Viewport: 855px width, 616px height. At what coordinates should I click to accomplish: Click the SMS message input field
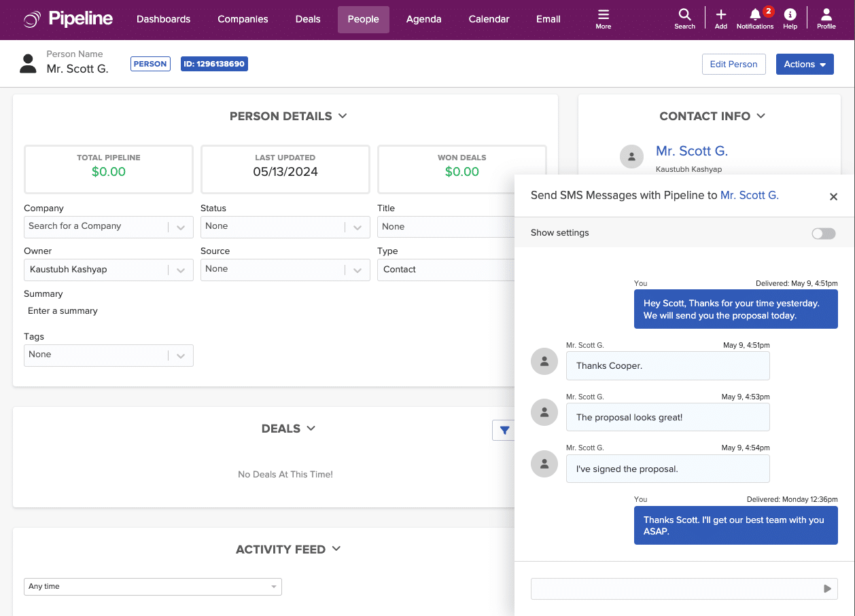673,589
